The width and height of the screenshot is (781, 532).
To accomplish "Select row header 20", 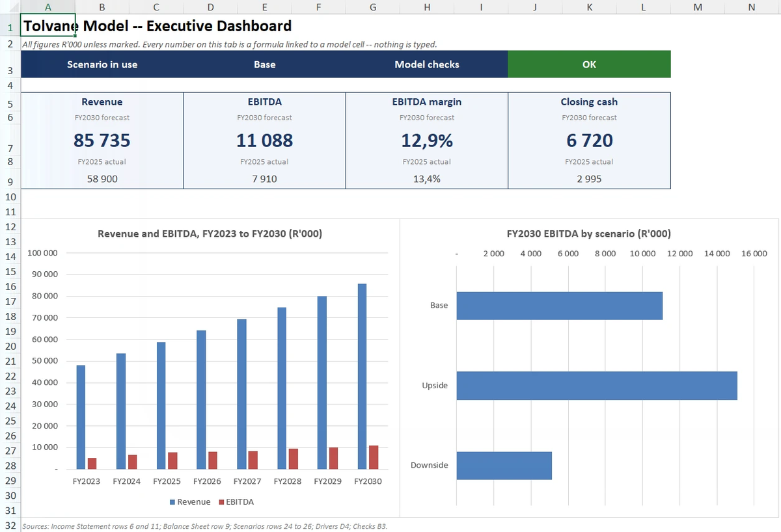I will point(10,346).
